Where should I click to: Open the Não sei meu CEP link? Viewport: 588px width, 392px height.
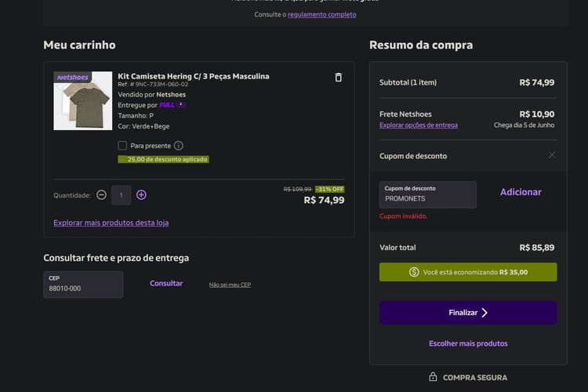tap(230, 285)
